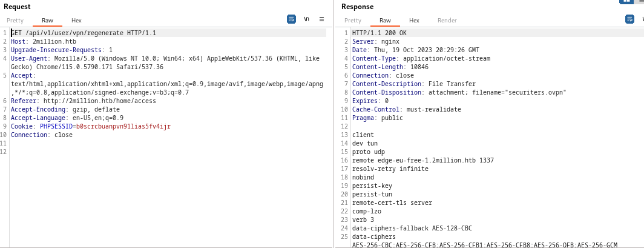
Task: Switch Response view to the Pretty tab
Action: (x=353, y=21)
